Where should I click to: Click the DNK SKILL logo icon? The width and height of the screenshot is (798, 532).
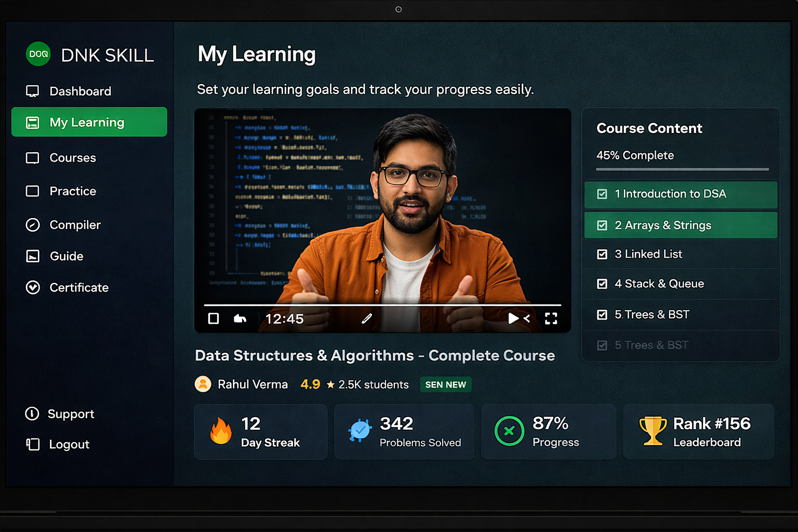point(38,54)
